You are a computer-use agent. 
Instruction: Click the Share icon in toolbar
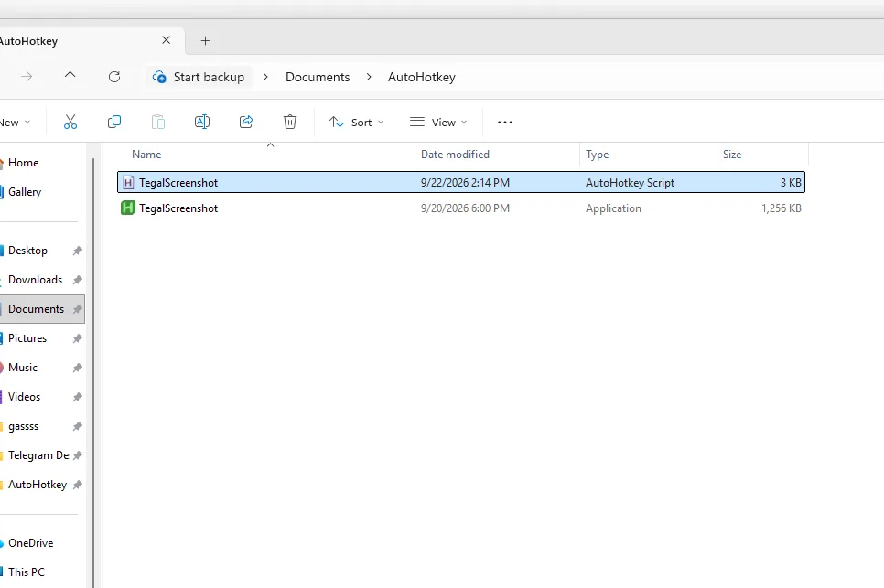pos(246,122)
